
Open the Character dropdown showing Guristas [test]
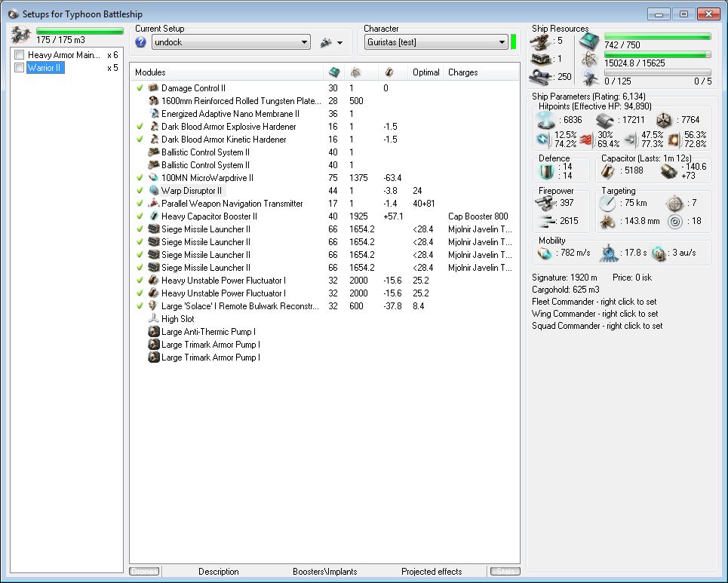point(435,43)
